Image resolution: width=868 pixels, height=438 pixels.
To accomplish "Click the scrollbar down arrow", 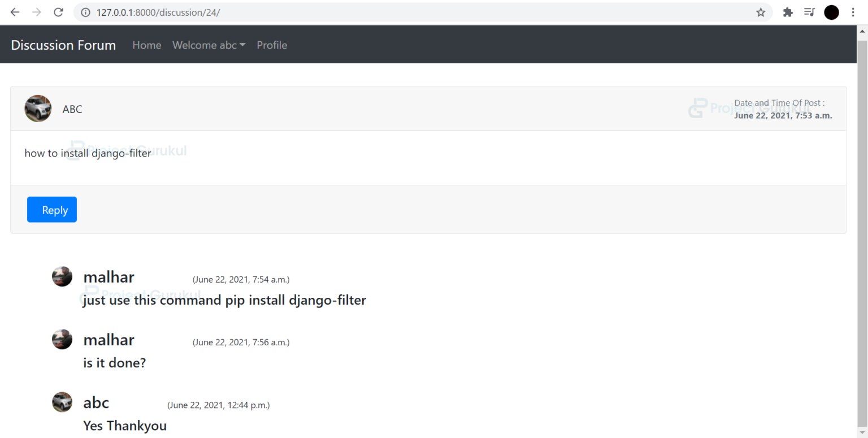I will 863,433.
